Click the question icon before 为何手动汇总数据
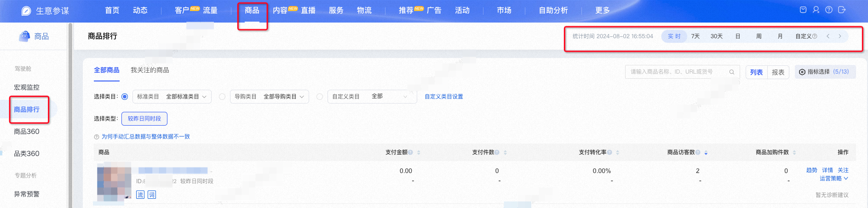Viewport: 868px width, 208px height. pos(97,137)
